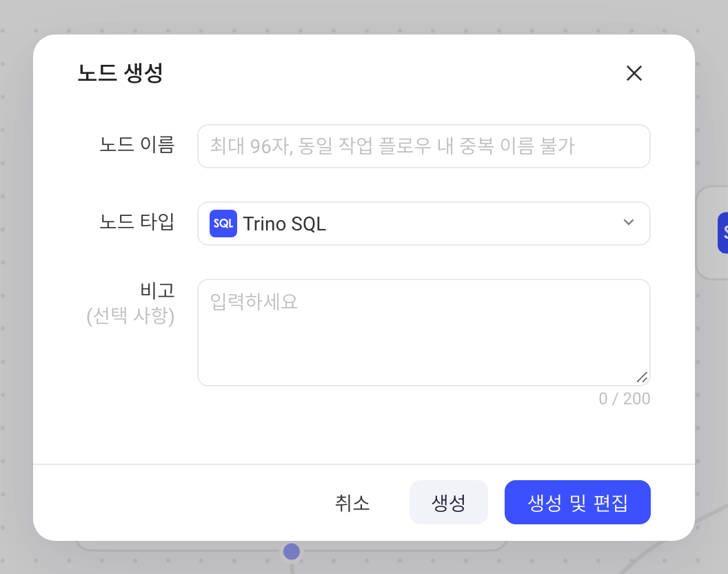Click the 노드 타입 label

point(137,221)
